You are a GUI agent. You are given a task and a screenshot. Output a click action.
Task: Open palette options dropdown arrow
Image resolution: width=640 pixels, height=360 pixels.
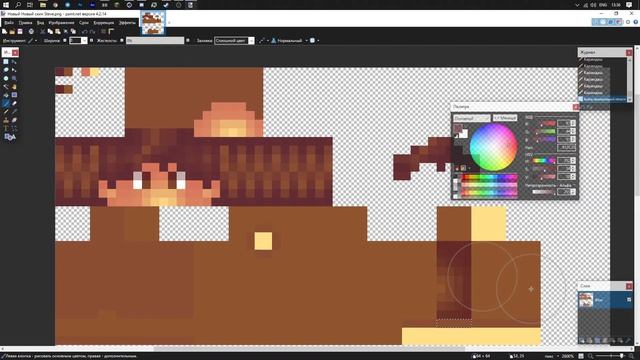(469, 168)
